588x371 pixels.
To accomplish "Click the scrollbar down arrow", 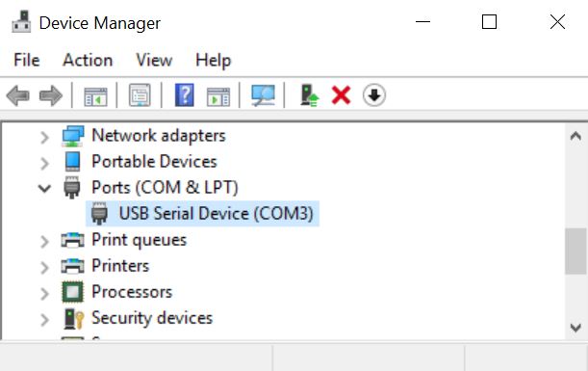I will click(x=575, y=328).
